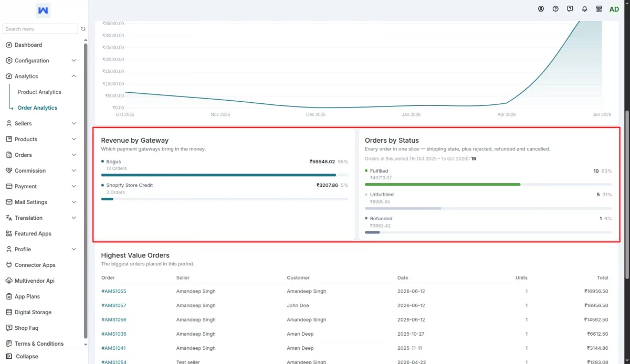The height and width of the screenshot is (364, 630).
Task: Open order #AMS1055
Action: [x=113, y=291]
